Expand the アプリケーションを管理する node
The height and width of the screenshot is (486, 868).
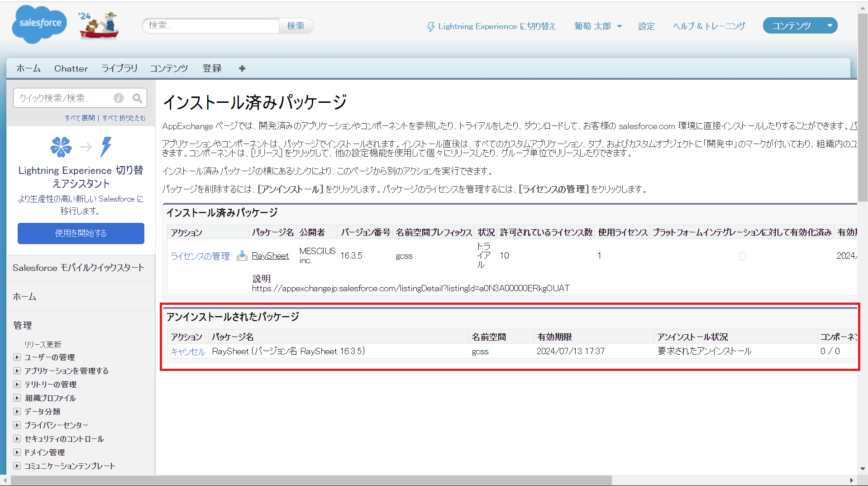pyautogui.click(x=17, y=371)
